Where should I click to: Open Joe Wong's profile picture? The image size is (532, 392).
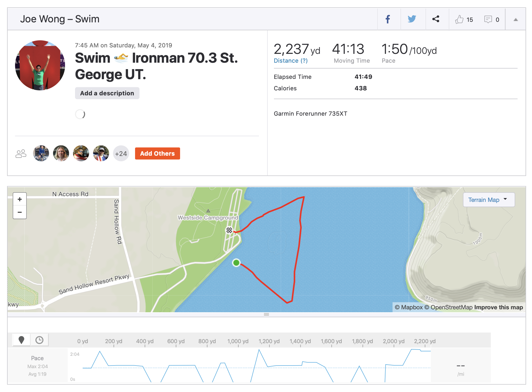(x=40, y=65)
